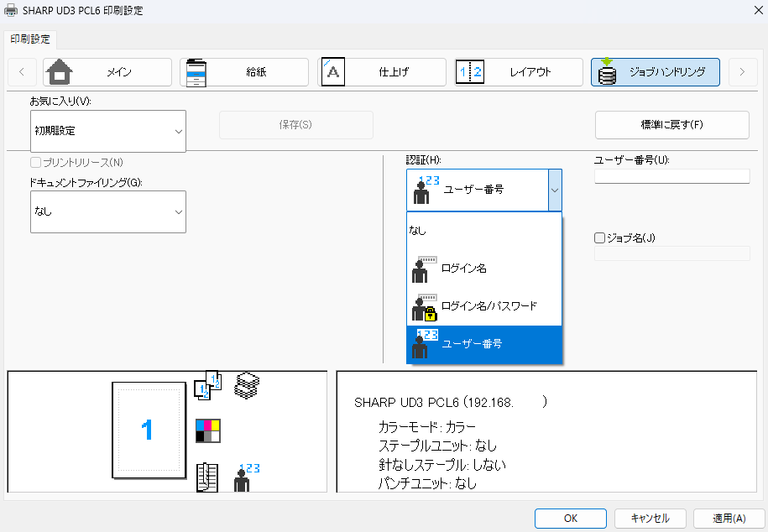The height and width of the screenshot is (532, 768).
Task: Click the house icon on the メイン tab
Action: coord(60,72)
